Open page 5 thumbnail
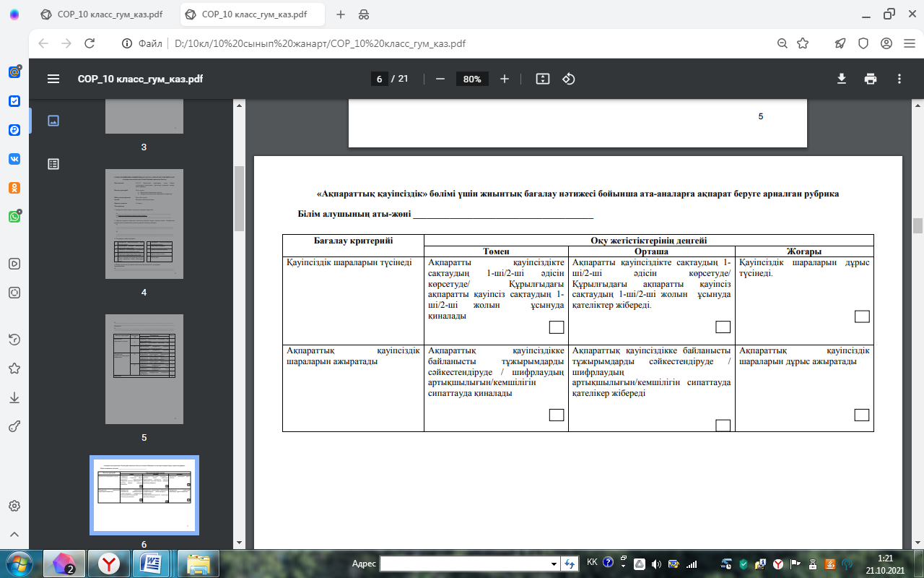 (144, 369)
